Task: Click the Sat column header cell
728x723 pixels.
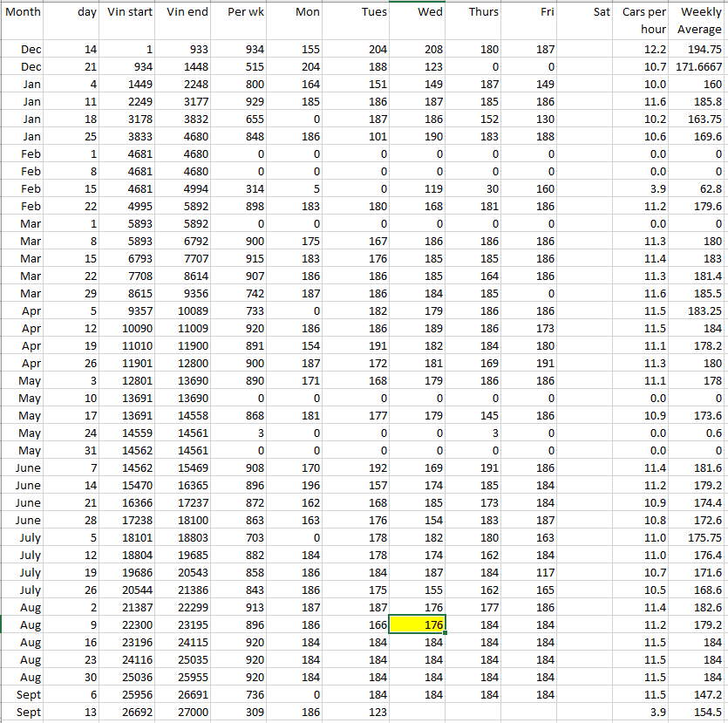Action: pyautogui.click(x=586, y=13)
